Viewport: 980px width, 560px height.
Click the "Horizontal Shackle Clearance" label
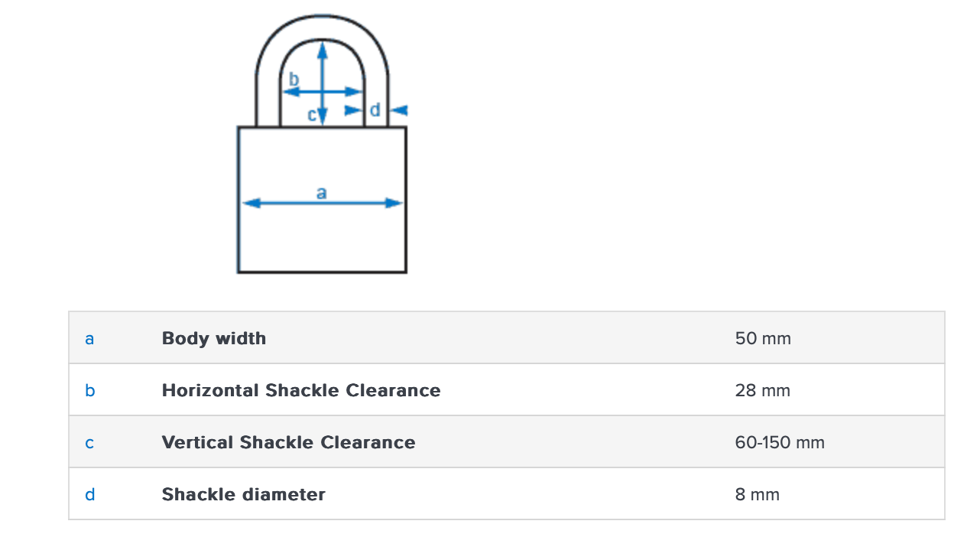click(301, 390)
